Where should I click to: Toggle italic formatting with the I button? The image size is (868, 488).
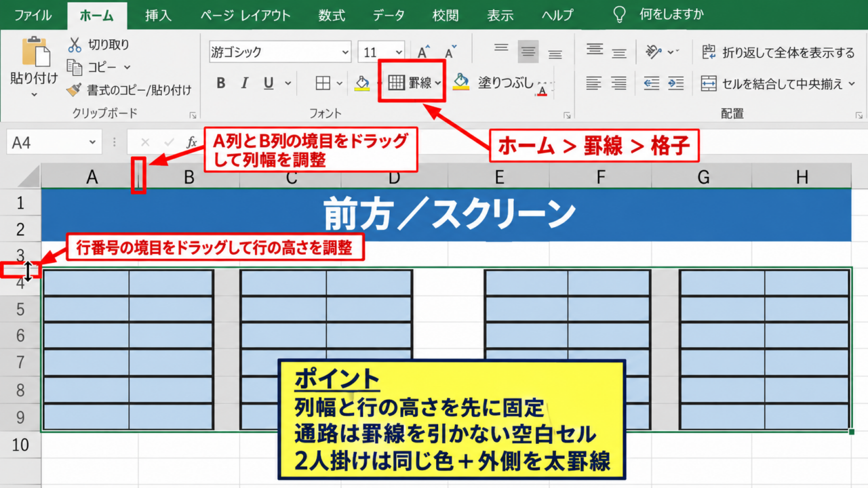click(245, 83)
